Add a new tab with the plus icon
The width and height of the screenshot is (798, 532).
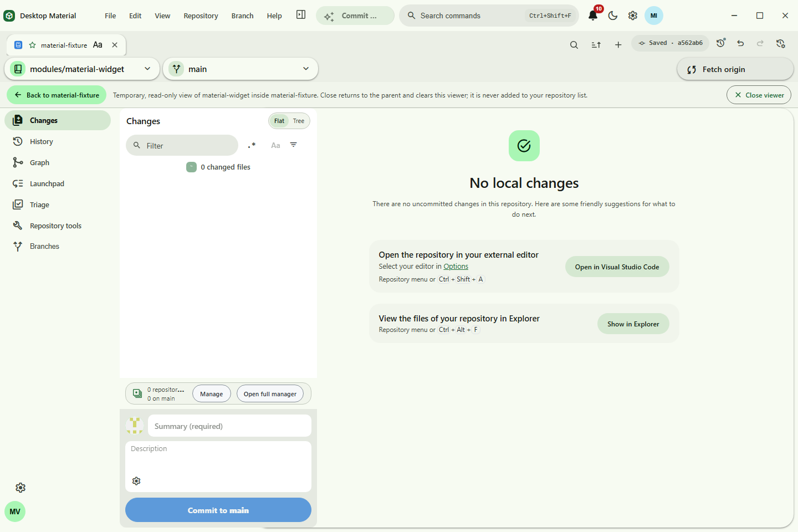(618, 45)
